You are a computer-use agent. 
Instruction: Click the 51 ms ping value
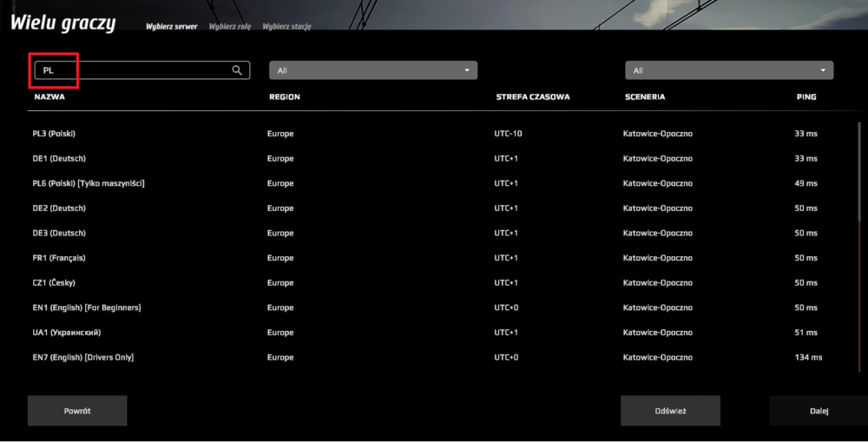tap(806, 333)
